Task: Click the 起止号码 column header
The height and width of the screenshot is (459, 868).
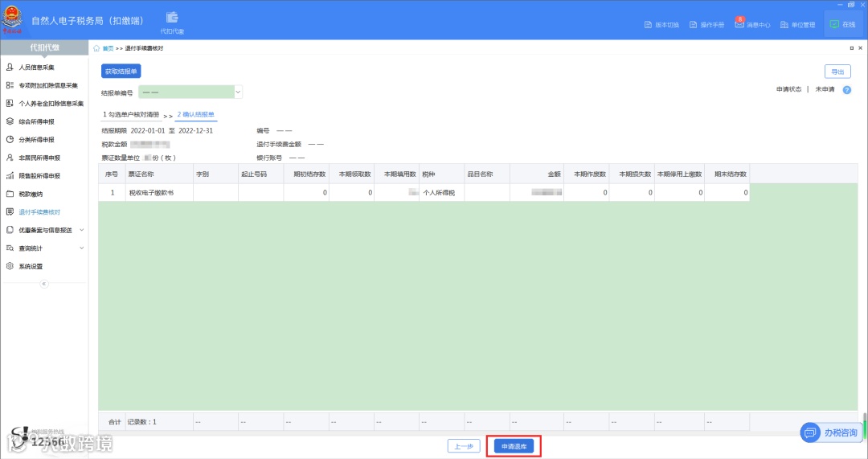Action: 260,174
